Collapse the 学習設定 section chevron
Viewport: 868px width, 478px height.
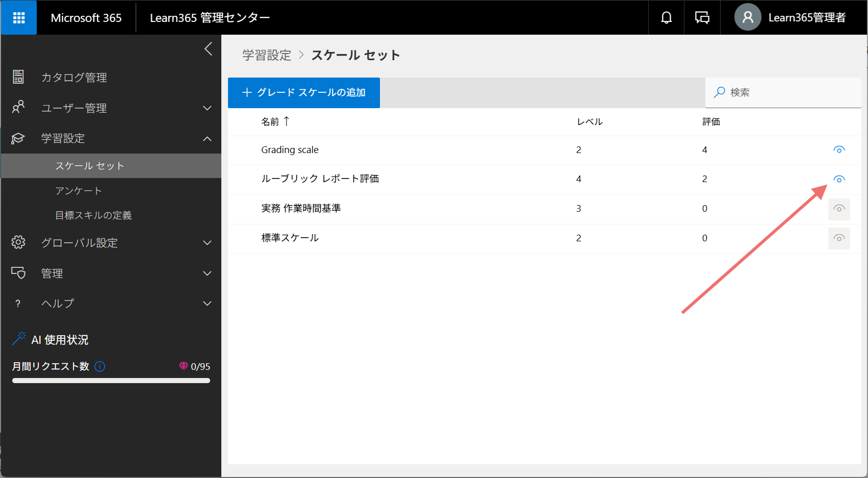click(x=207, y=139)
